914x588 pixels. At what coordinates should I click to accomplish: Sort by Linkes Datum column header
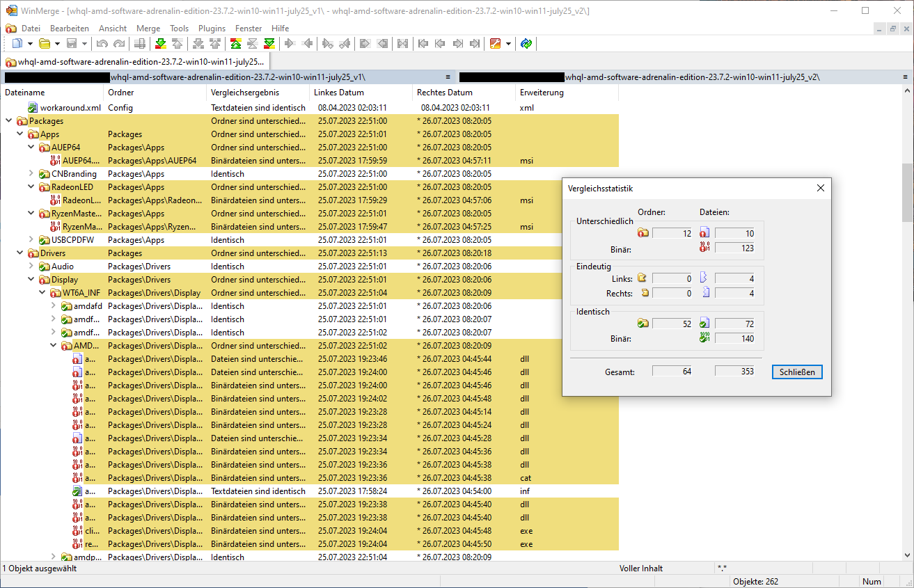[361, 93]
